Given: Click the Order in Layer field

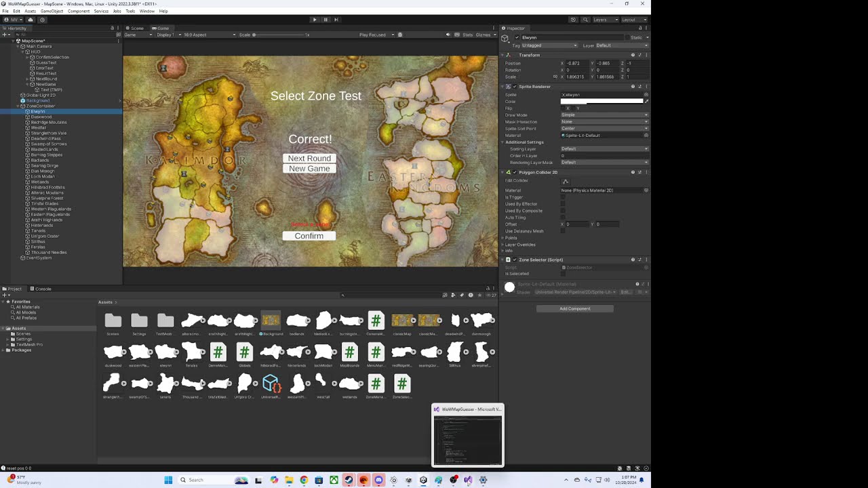Looking at the screenshot, I should click(x=605, y=156).
